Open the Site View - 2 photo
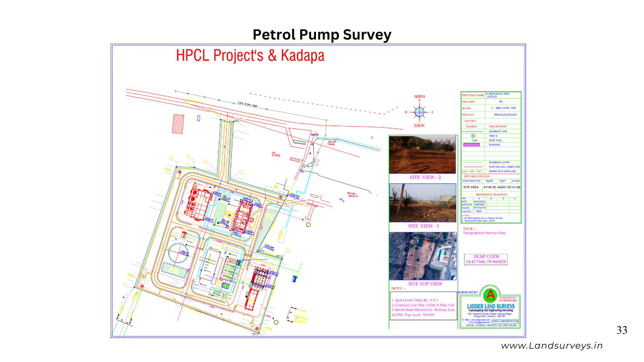The height and width of the screenshot is (362, 644). (x=422, y=154)
